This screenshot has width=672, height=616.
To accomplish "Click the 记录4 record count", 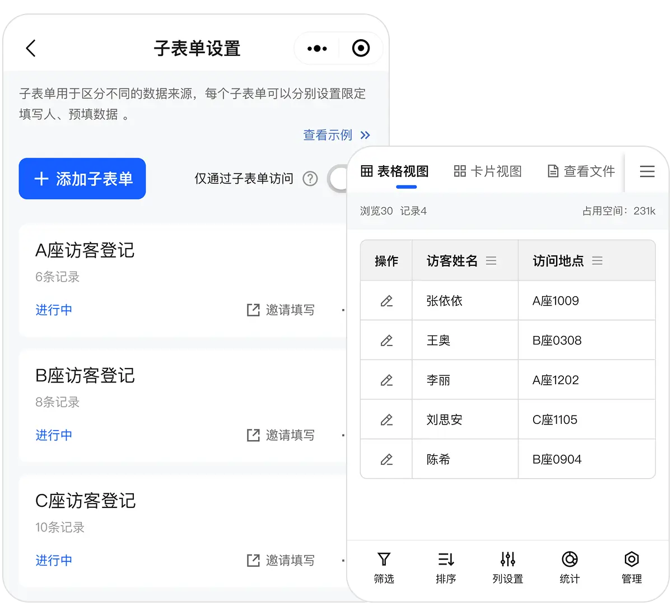I will [x=413, y=211].
